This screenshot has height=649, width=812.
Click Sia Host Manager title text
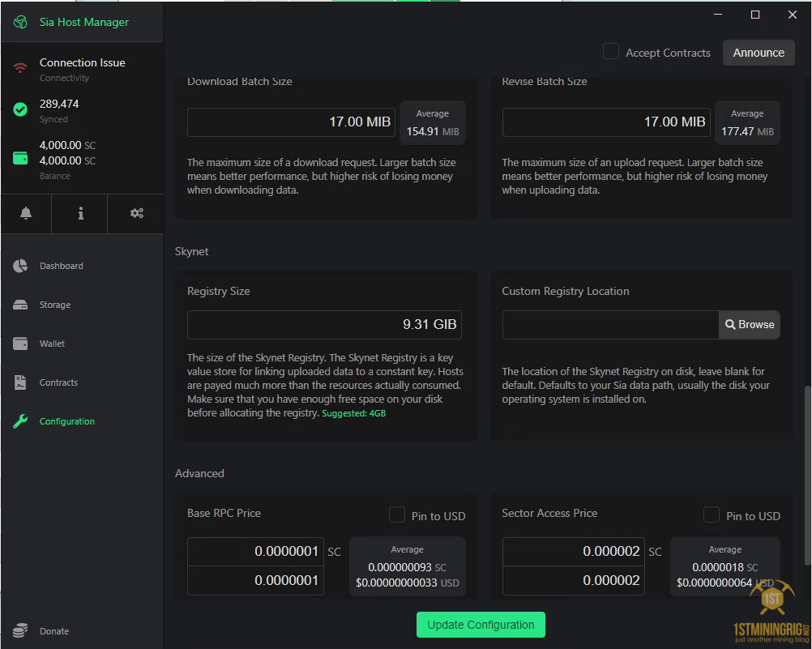[84, 22]
